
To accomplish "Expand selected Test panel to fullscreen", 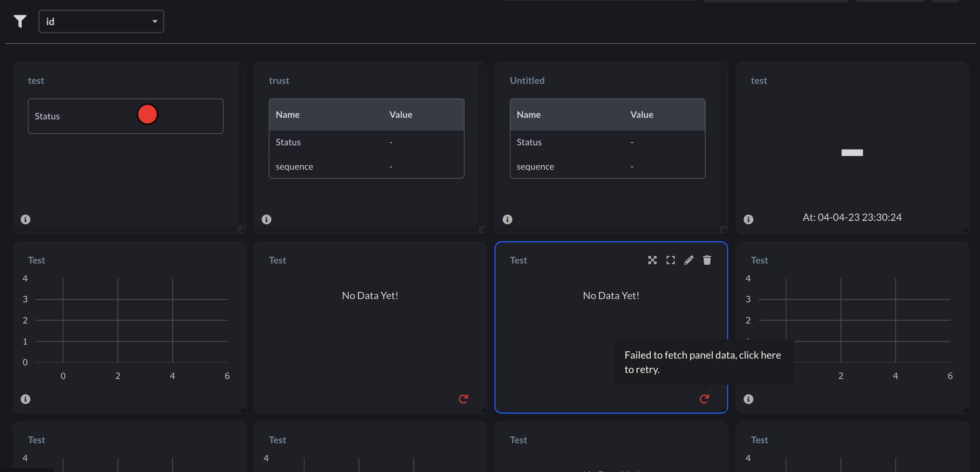I will coord(671,260).
